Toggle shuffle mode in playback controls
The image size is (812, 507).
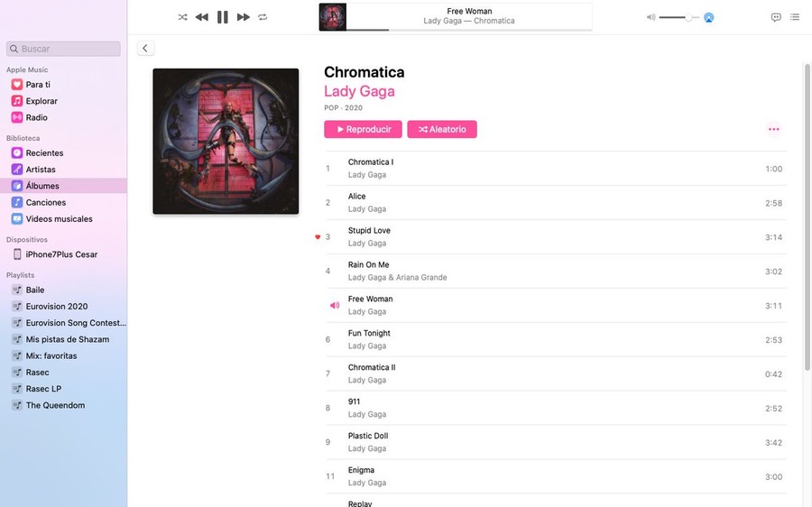pyautogui.click(x=182, y=17)
